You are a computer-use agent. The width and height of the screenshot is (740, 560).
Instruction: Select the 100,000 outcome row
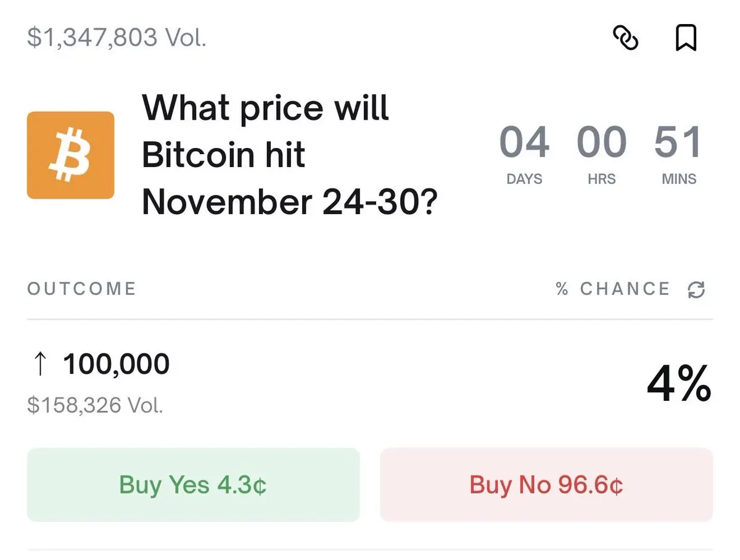(370, 382)
